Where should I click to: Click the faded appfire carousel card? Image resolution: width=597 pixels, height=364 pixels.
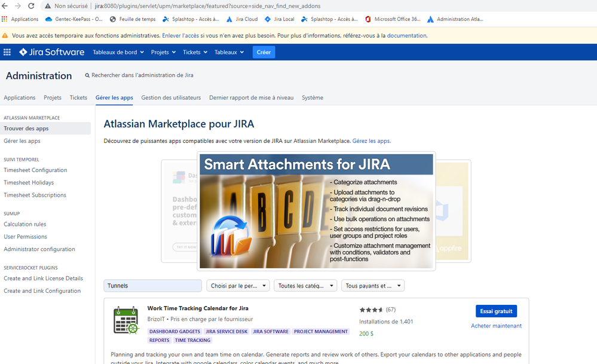click(x=453, y=212)
